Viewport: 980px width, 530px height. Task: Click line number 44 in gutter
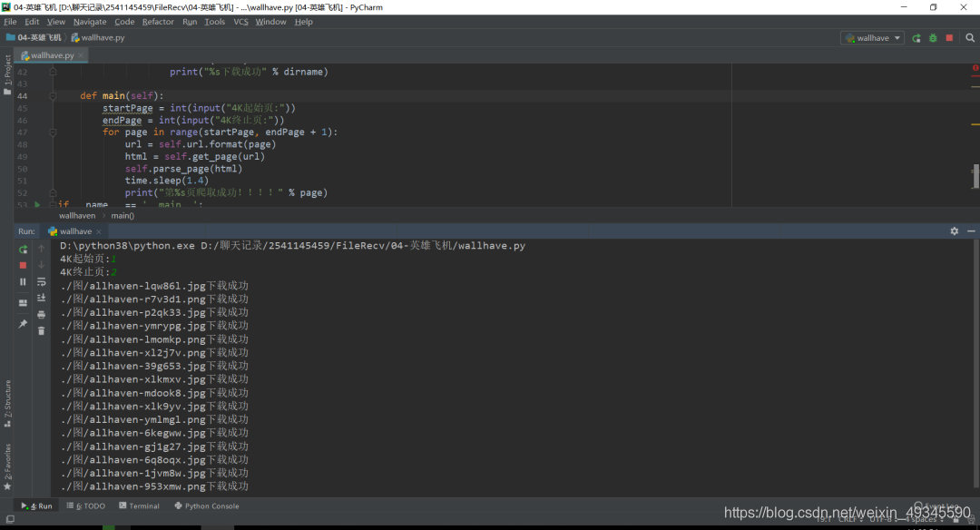coord(23,96)
